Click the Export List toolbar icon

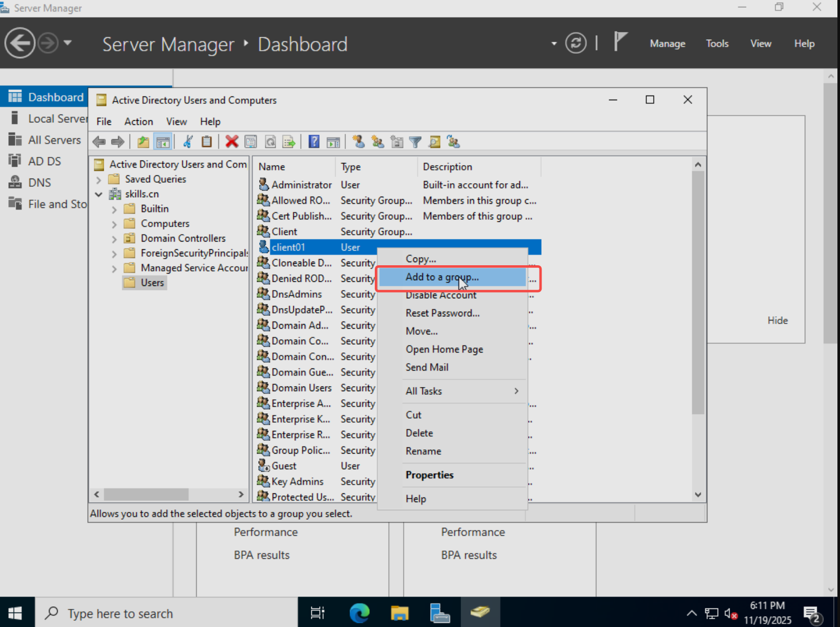tap(289, 141)
